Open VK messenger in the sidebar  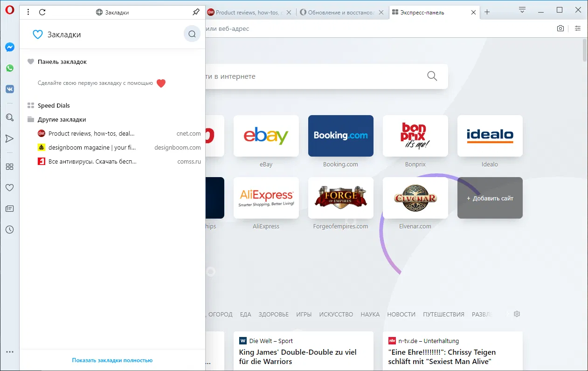(9, 89)
